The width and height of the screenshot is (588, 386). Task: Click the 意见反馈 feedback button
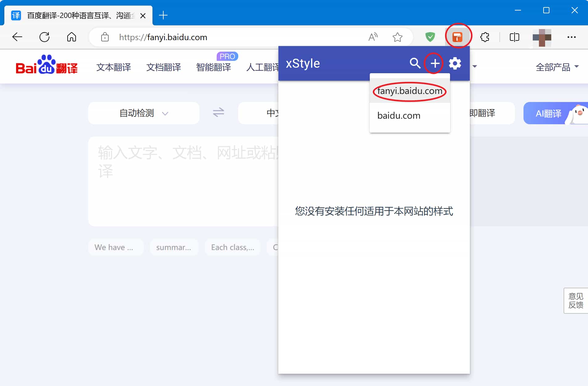pos(576,300)
